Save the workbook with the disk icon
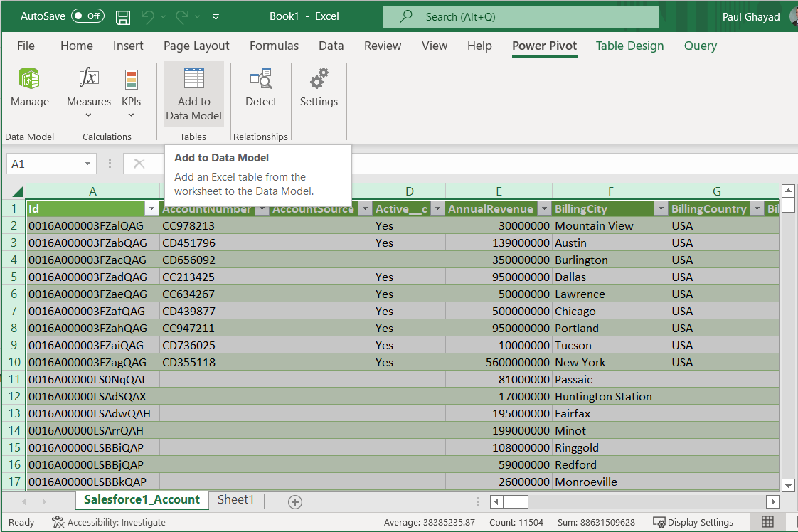Image resolution: width=798 pixels, height=532 pixels. tap(122, 17)
